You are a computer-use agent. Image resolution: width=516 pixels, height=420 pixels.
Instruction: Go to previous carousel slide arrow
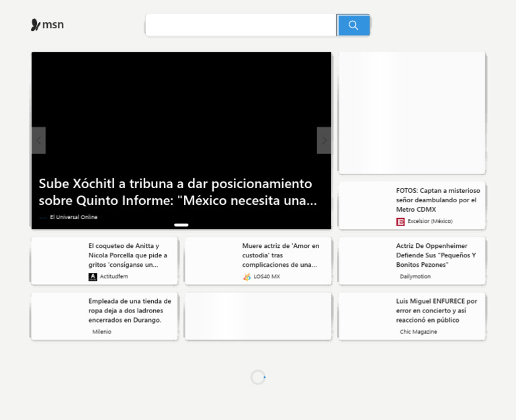[38, 140]
